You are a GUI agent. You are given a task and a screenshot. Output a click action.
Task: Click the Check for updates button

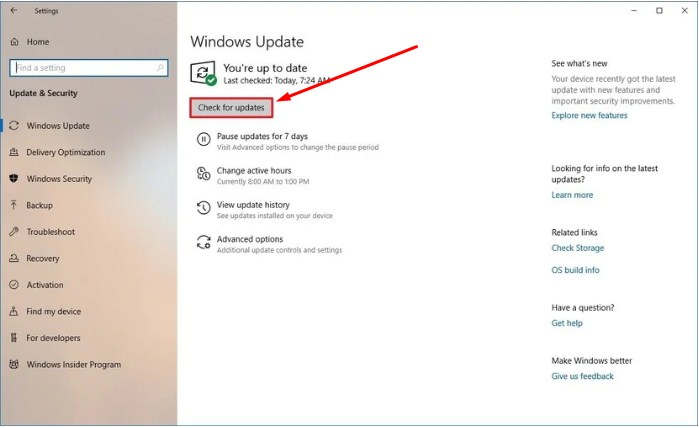231,107
